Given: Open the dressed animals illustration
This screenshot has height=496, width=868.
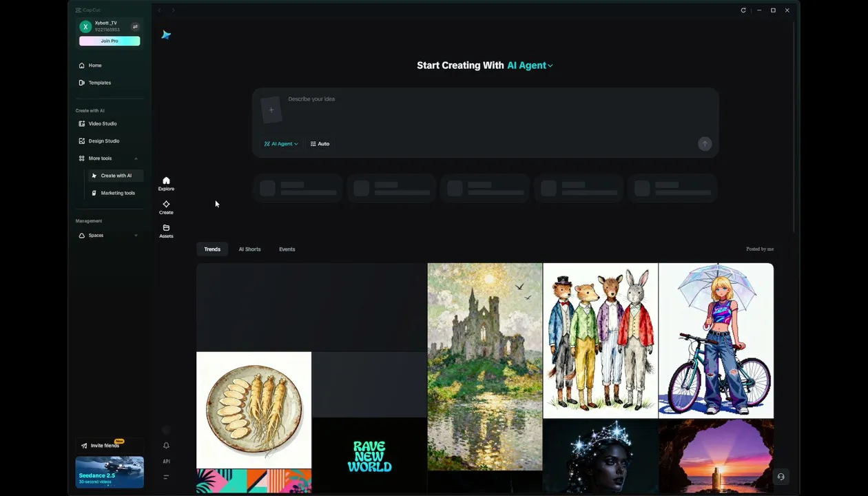Looking at the screenshot, I should (600, 340).
